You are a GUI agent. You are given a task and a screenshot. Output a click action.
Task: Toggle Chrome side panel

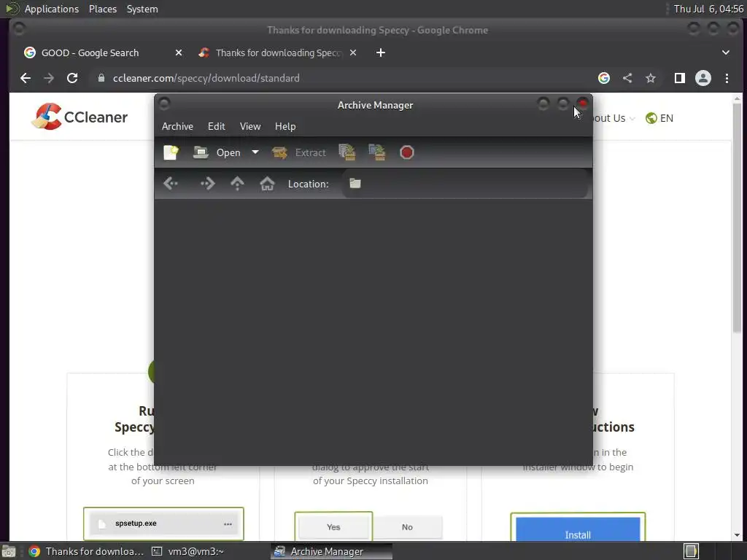tap(680, 78)
